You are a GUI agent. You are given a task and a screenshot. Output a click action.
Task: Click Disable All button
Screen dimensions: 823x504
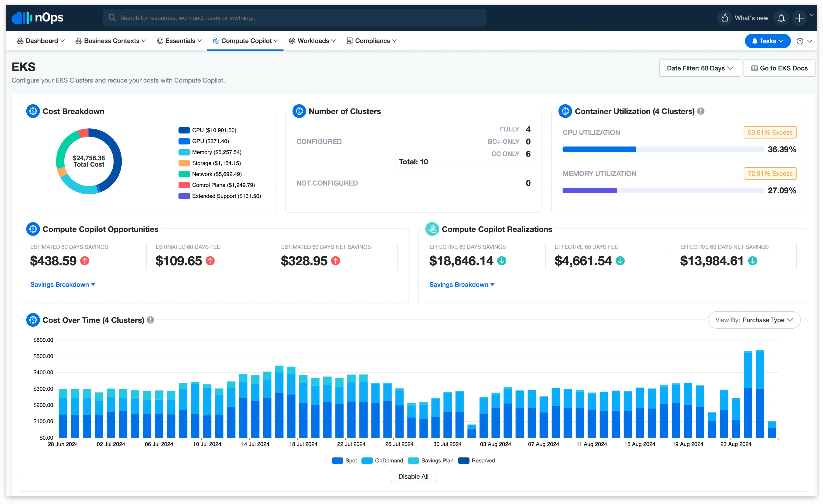pos(413,476)
